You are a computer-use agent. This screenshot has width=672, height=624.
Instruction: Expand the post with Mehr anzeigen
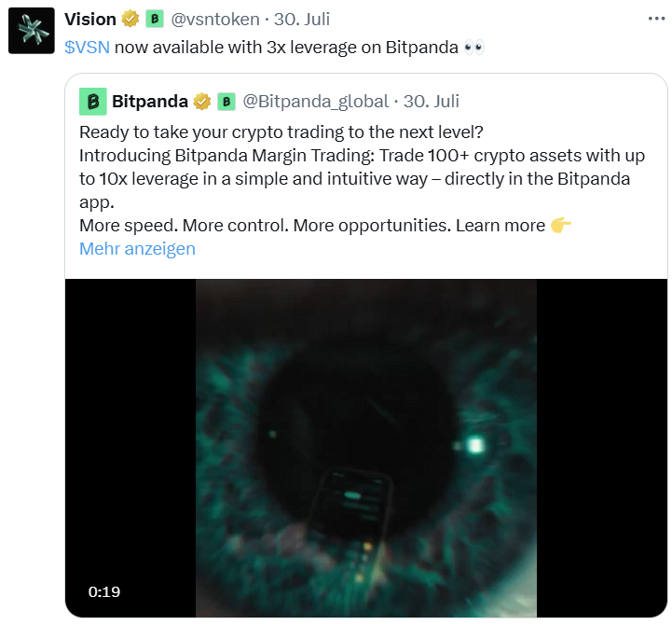click(138, 249)
